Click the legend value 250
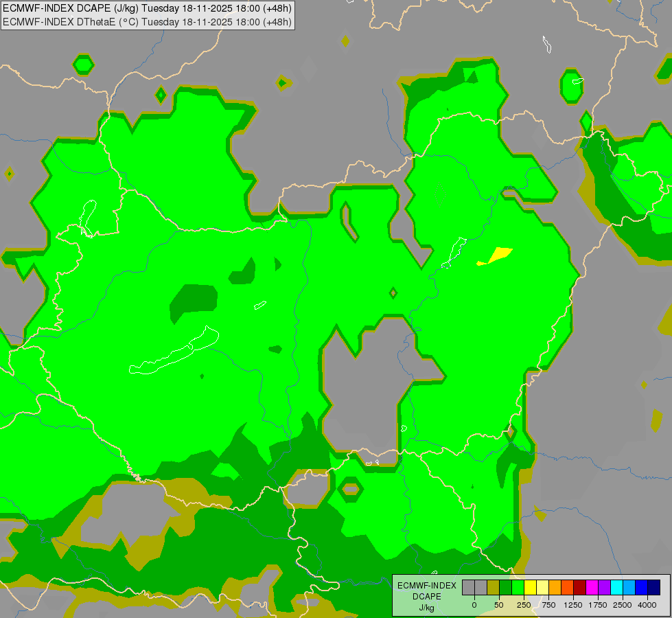Image resolution: width=672 pixels, height=618 pixels. click(524, 605)
